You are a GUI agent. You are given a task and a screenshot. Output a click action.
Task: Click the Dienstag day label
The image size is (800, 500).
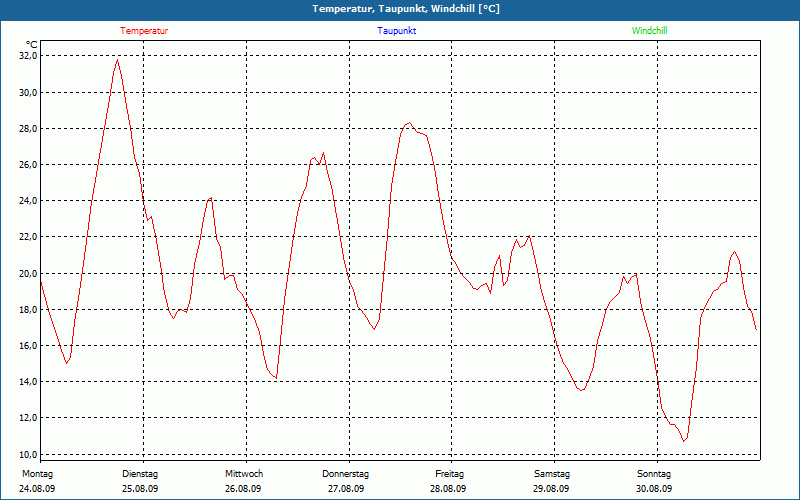pos(140,474)
